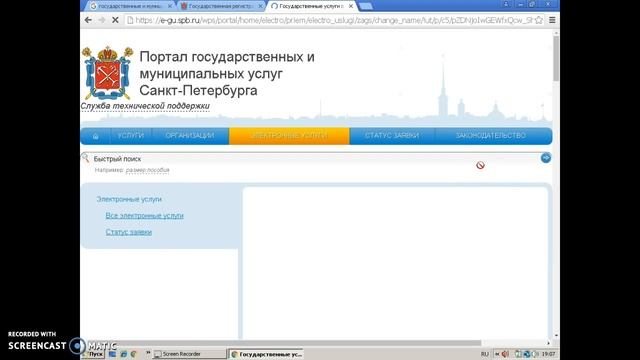
Task: Bookmark this page with star icon
Action: click(x=539, y=20)
